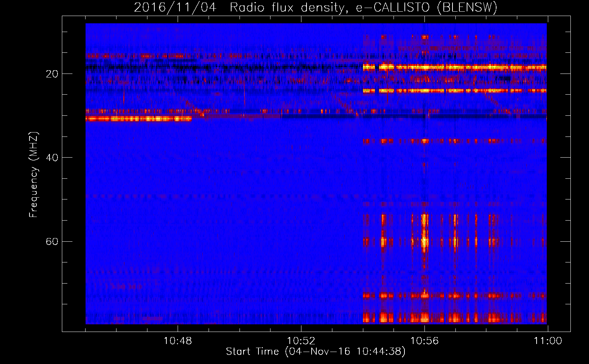Click the 40 MHz frequency tick label
This screenshot has height=364, width=589.
click(x=52, y=158)
